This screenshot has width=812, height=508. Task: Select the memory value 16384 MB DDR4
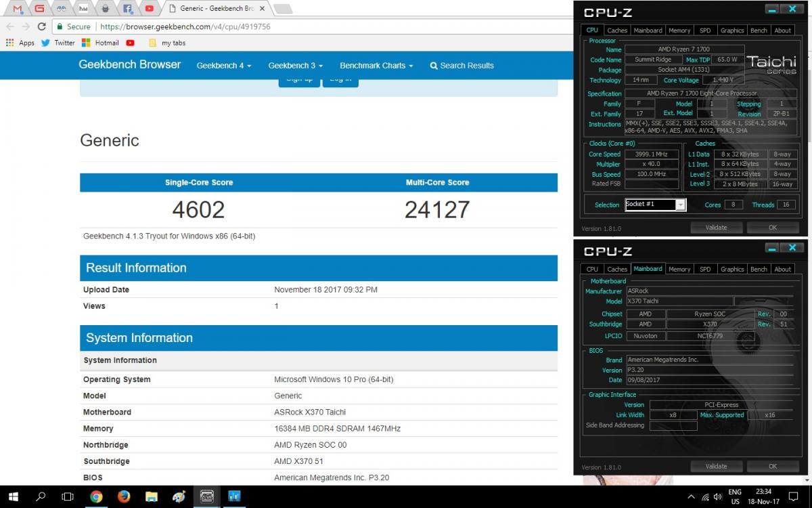337,428
